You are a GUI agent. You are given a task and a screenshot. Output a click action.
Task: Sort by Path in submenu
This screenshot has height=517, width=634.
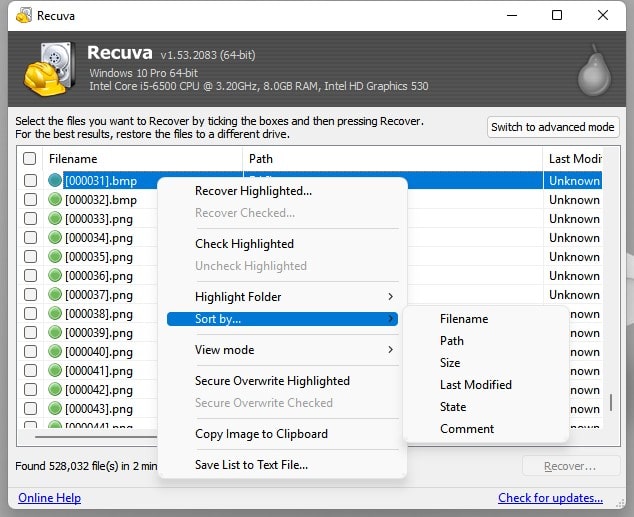click(x=485, y=341)
